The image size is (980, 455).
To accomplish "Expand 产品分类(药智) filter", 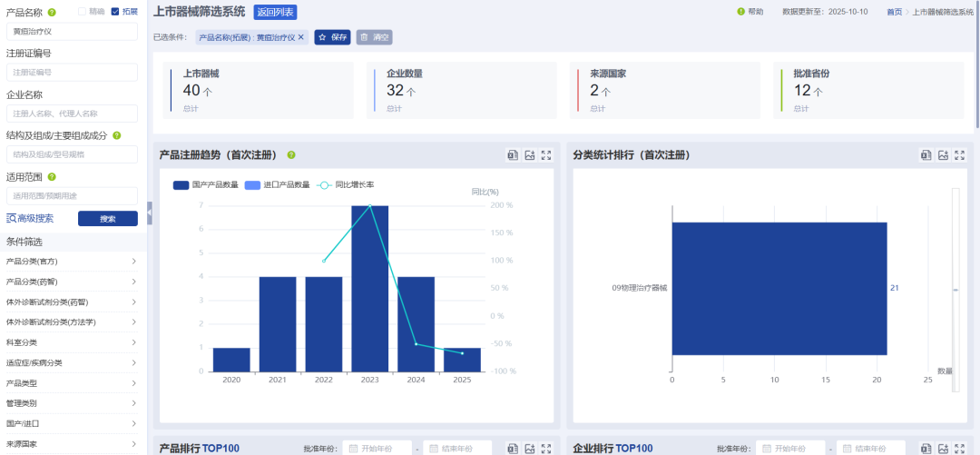I will [72, 282].
